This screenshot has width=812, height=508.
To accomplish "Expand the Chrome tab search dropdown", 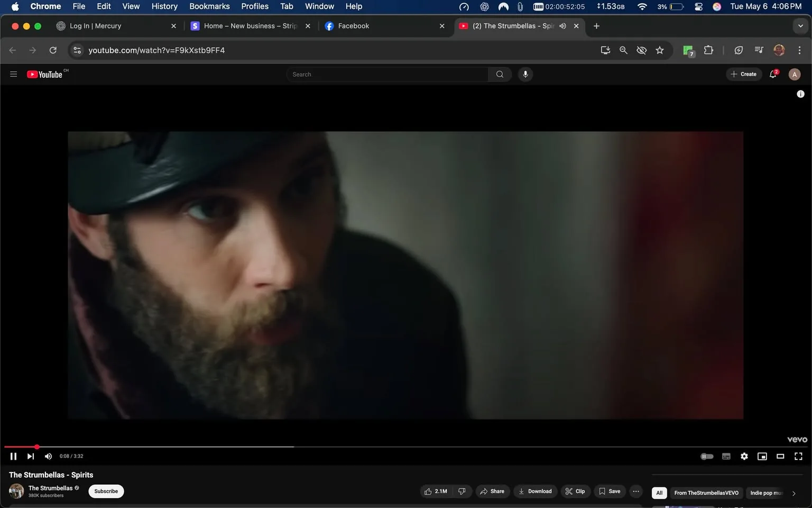I will click(800, 26).
